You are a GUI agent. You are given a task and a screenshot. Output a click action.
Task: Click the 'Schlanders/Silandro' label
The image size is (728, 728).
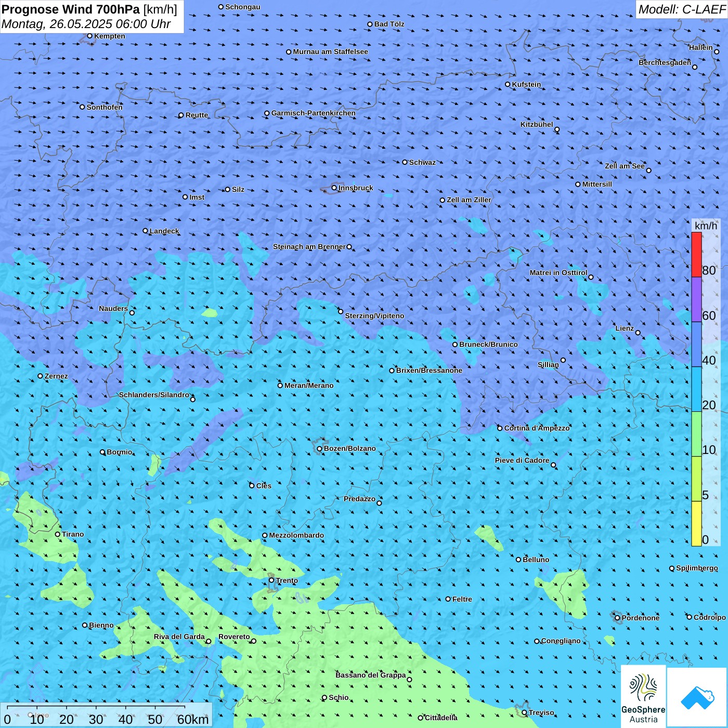[154, 395]
